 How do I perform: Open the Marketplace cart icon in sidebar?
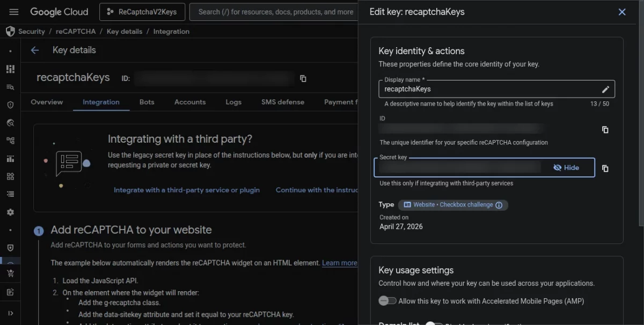10,274
